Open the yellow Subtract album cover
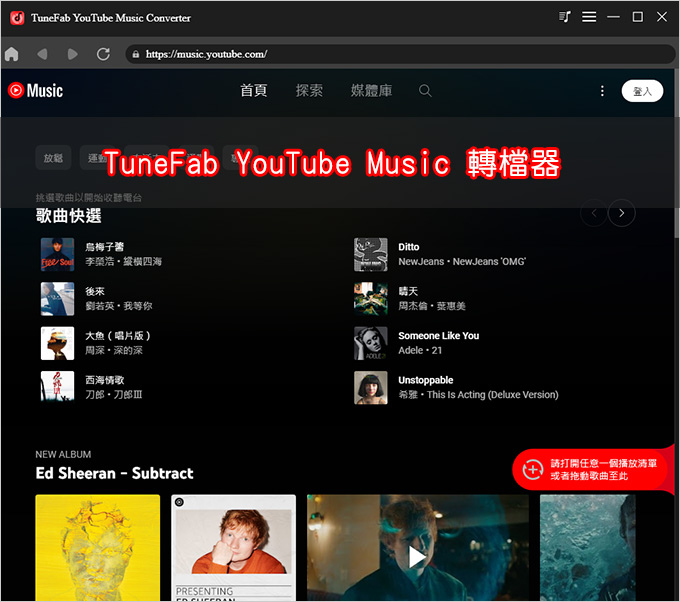The width and height of the screenshot is (680, 602). (98, 548)
